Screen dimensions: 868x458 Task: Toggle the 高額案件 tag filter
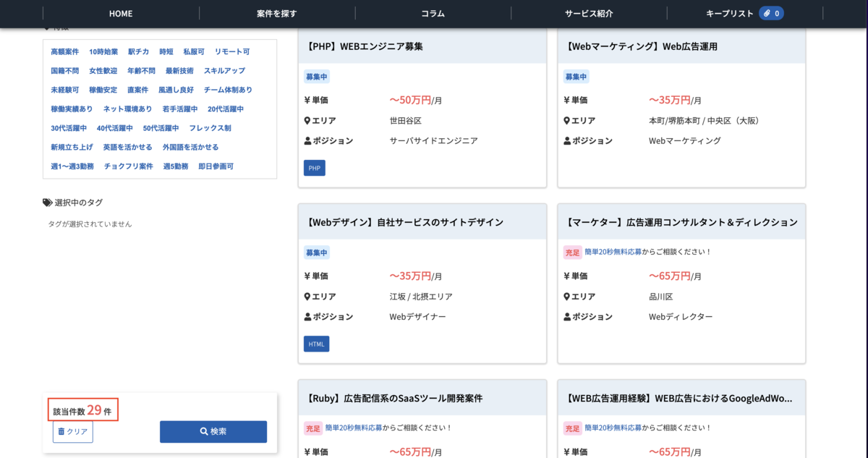(x=65, y=52)
